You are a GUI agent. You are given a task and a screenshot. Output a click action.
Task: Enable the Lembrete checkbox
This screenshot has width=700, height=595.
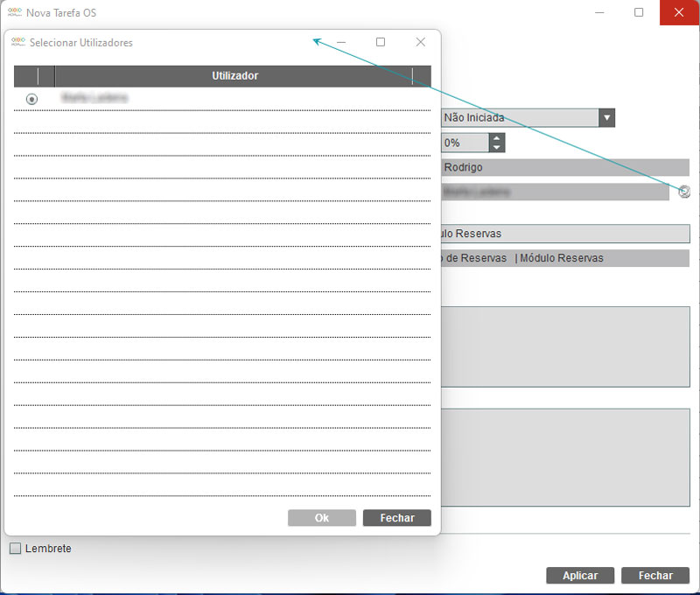coord(15,549)
